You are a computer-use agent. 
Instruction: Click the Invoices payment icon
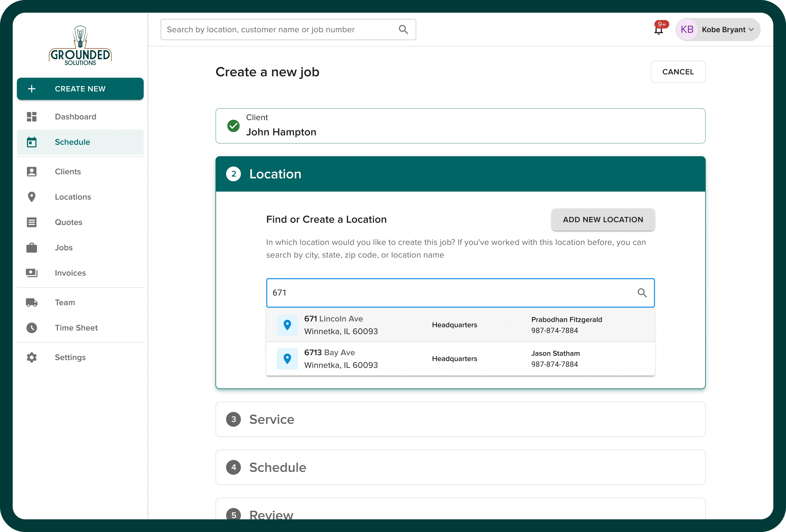click(32, 273)
